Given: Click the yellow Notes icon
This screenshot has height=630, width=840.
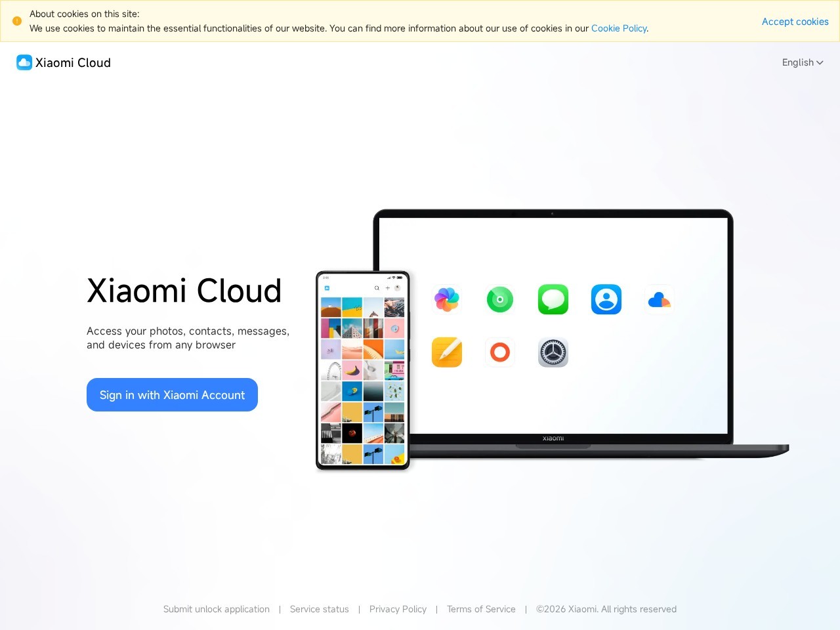Looking at the screenshot, I should point(447,352).
